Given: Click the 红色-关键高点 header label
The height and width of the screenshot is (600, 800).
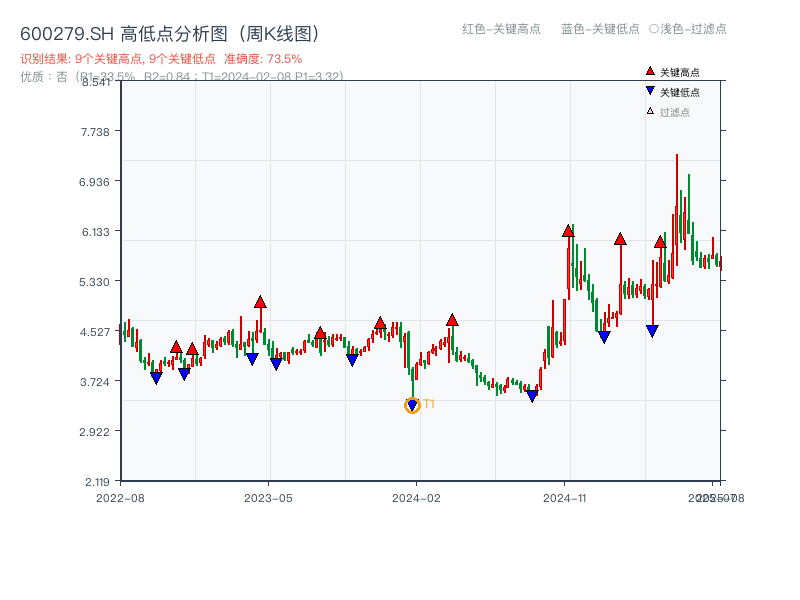Looking at the screenshot, I should coord(501,29).
